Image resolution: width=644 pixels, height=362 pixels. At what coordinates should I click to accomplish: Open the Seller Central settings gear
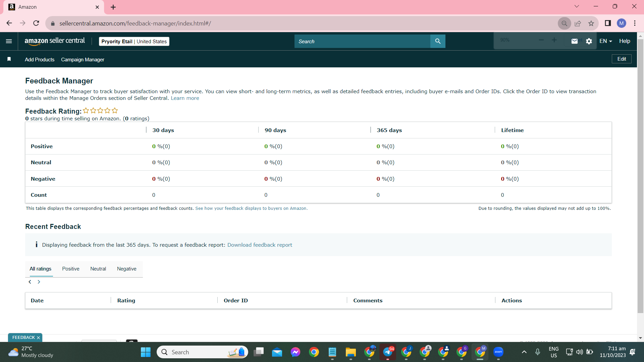pos(589,41)
